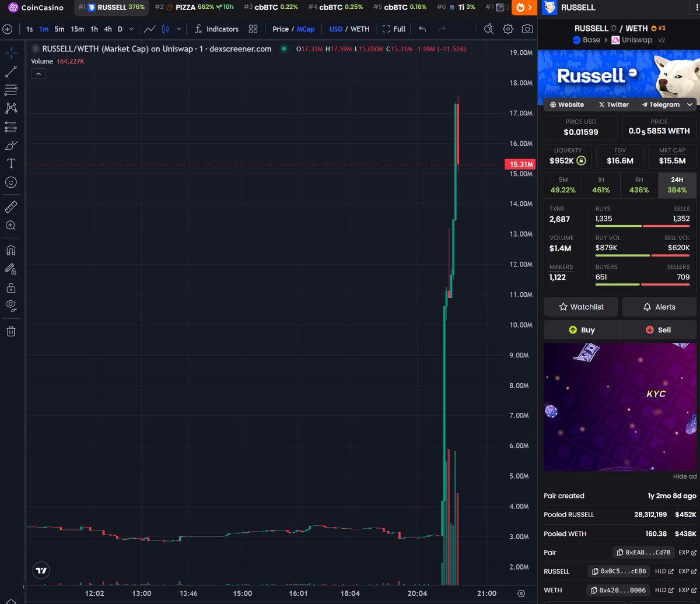This screenshot has height=604, width=700.
Task: Select the 1h timeframe
Action: pos(94,29)
